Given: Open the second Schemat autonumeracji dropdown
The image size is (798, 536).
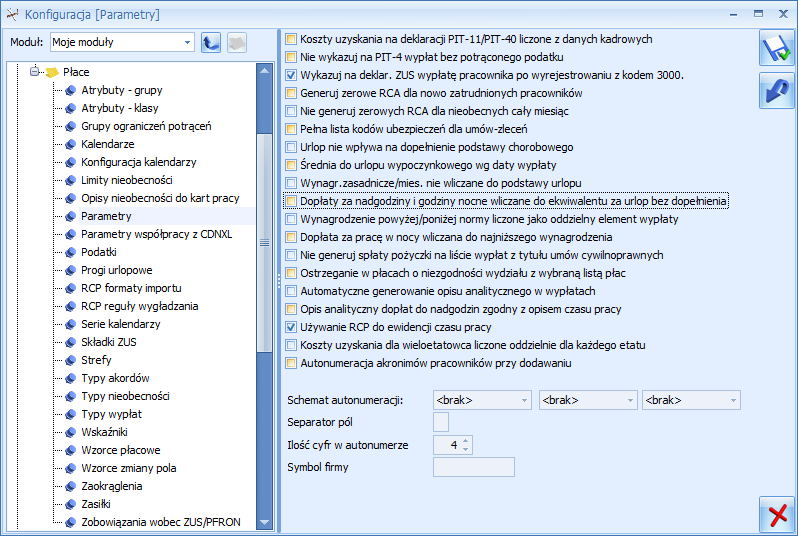Looking at the screenshot, I should point(630,401).
